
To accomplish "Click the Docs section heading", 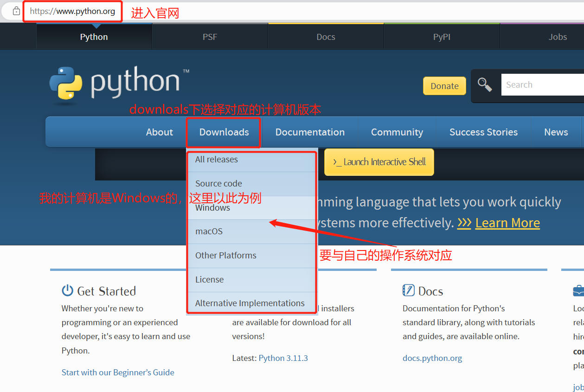I will pyautogui.click(x=430, y=291).
